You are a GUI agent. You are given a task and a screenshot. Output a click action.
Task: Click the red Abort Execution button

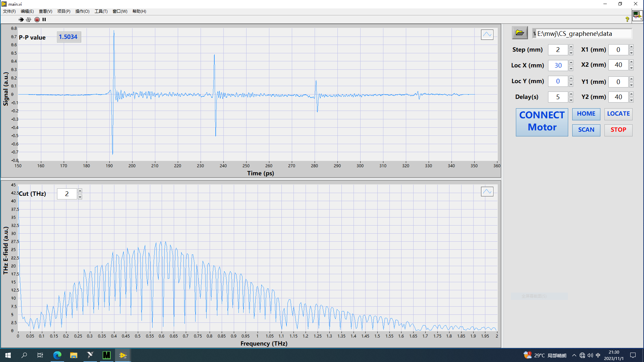pos(37,19)
